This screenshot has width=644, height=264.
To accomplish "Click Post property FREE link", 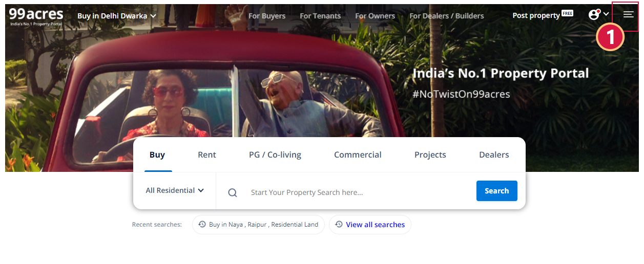I will [x=543, y=15].
